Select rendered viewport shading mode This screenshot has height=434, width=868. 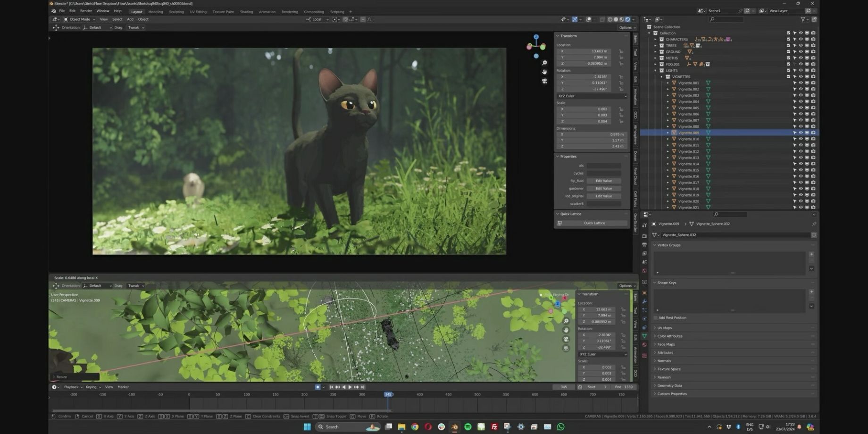pos(628,19)
